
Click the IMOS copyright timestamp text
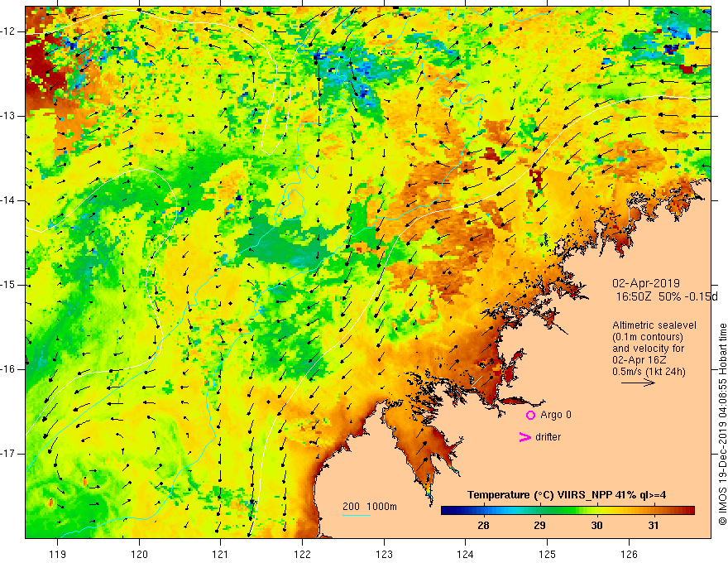coord(722,424)
